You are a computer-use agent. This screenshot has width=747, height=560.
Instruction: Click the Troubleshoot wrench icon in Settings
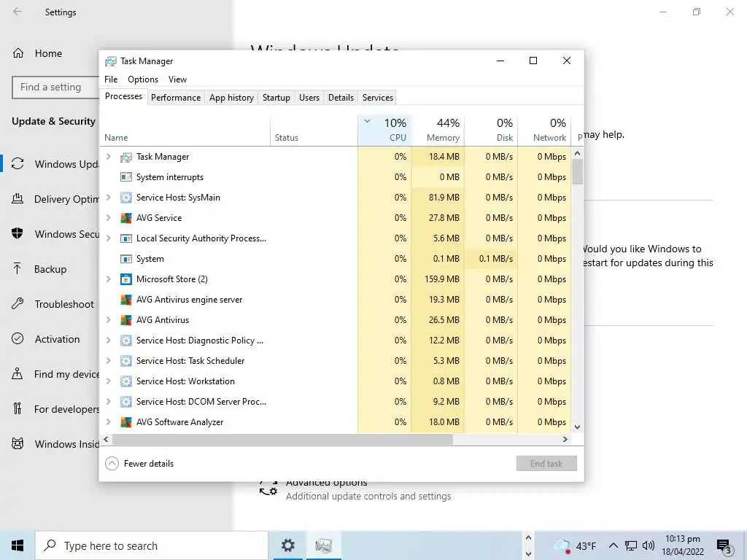pos(18,304)
